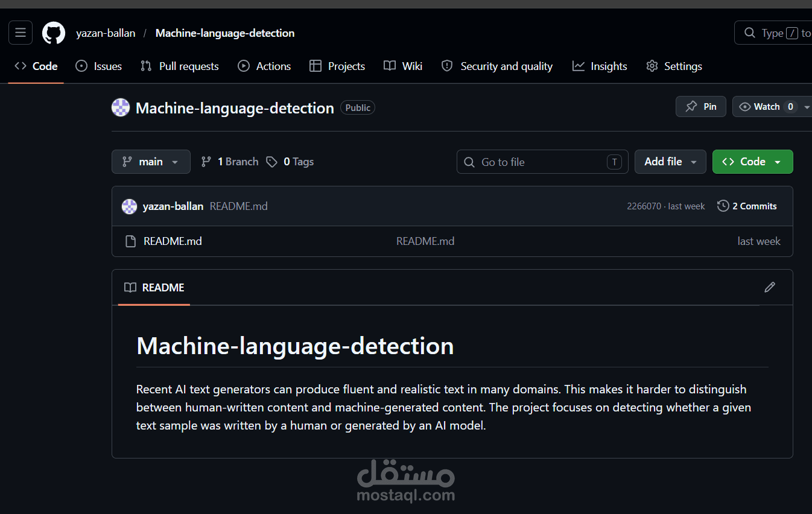Open yazan-ballan commit author link
Viewport: 812px width, 514px height.
click(x=173, y=206)
